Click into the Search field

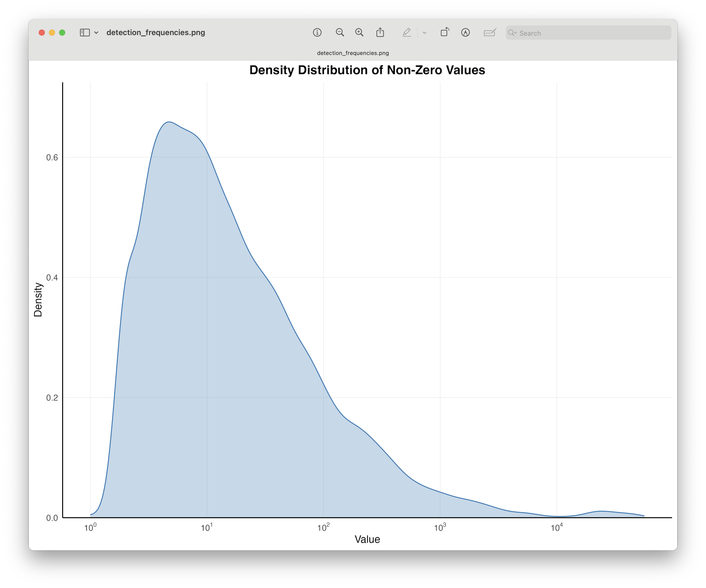[x=588, y=33]
